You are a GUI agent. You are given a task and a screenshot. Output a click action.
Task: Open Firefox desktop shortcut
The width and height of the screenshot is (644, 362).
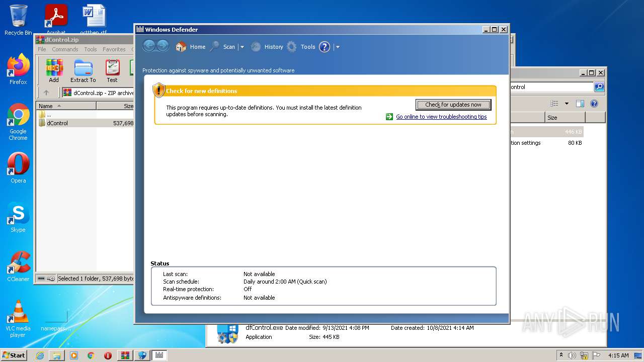point(18,69)
